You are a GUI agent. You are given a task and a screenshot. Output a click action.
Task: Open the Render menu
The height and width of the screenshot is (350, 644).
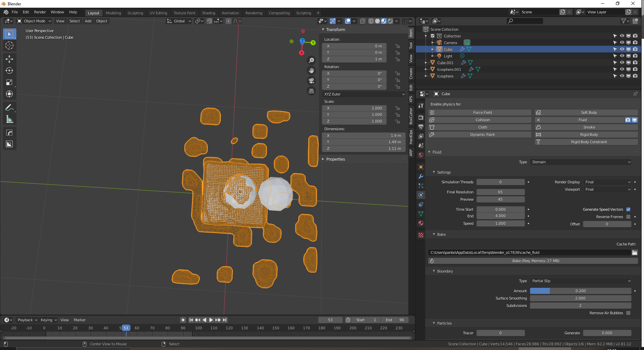(40, 12)
